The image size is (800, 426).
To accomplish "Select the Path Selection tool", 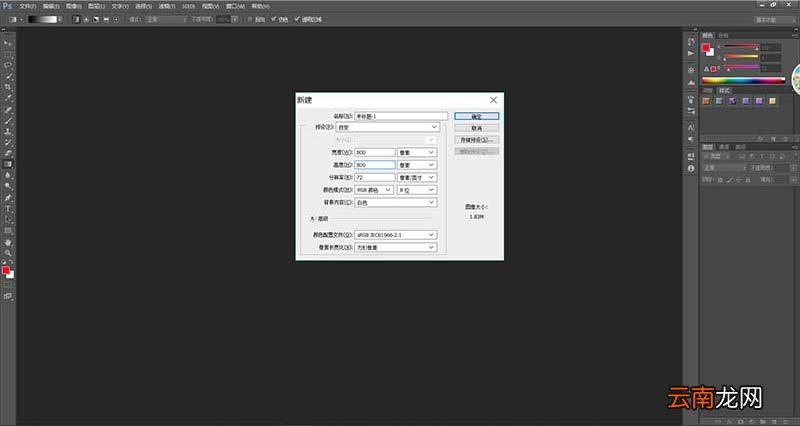I will 8,220.
